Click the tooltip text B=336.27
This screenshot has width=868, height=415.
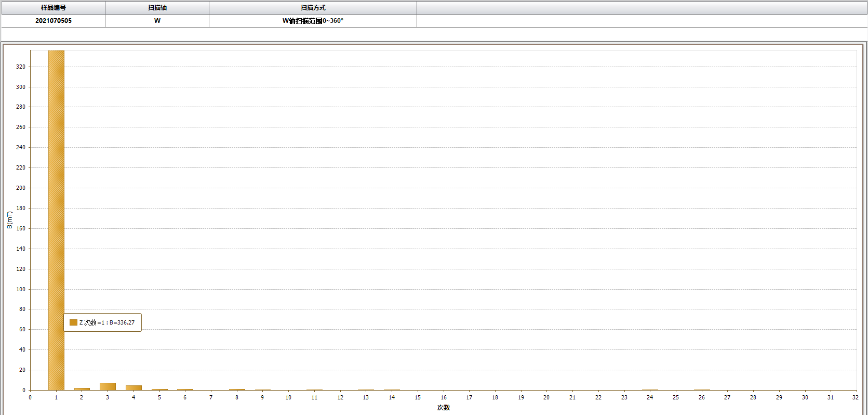122,322
